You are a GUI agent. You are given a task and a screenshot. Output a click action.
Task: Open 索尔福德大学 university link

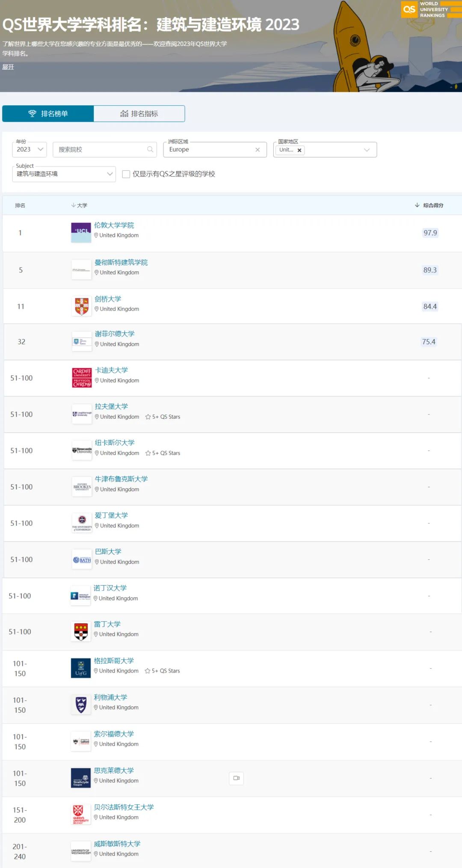(x=114, y=734)
